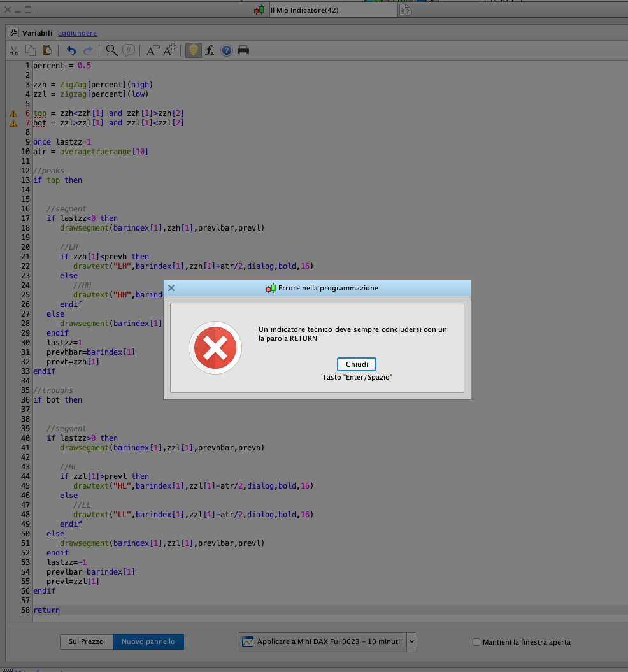Image resolution: width=628 pixels, height=672 pixels.
Task: Click the Cut scissors icon
Action: tap(14, 50)
